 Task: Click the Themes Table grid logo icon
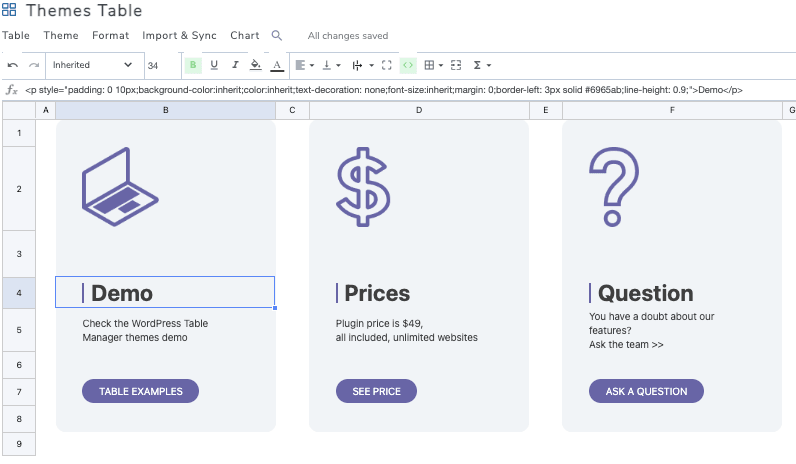[x=9, y=11]
